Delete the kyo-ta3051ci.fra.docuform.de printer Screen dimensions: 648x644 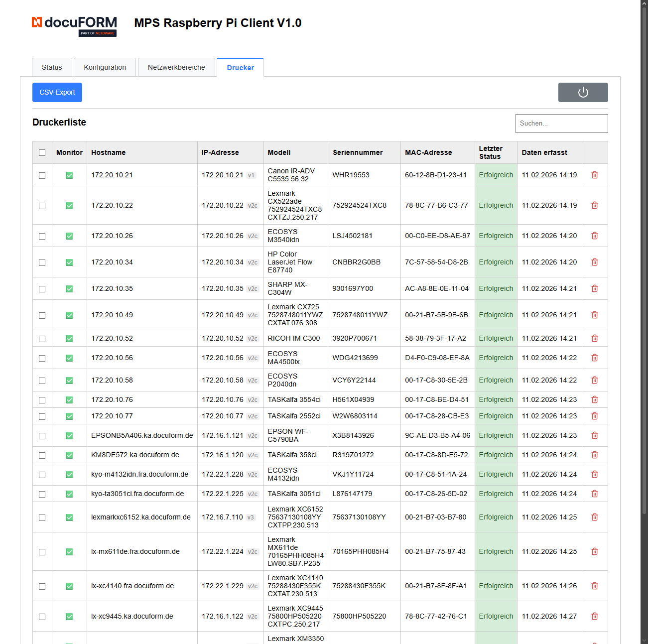tap(594, 494)
